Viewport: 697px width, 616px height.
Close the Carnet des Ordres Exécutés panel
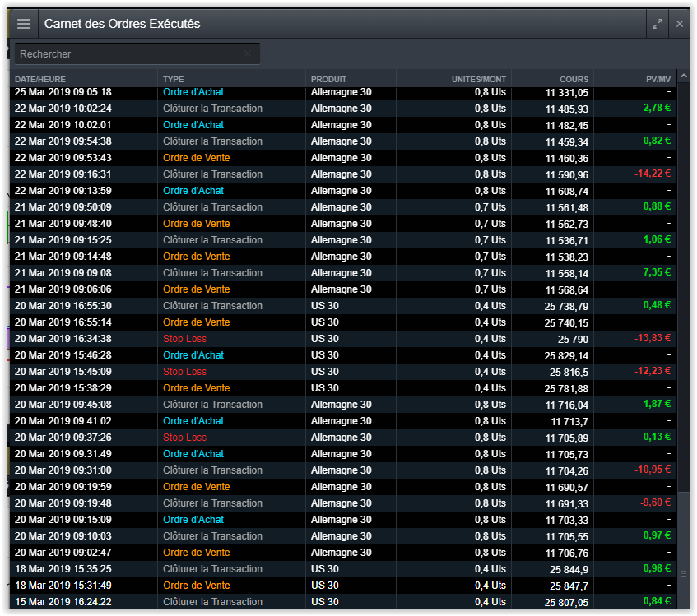point(679,24)
